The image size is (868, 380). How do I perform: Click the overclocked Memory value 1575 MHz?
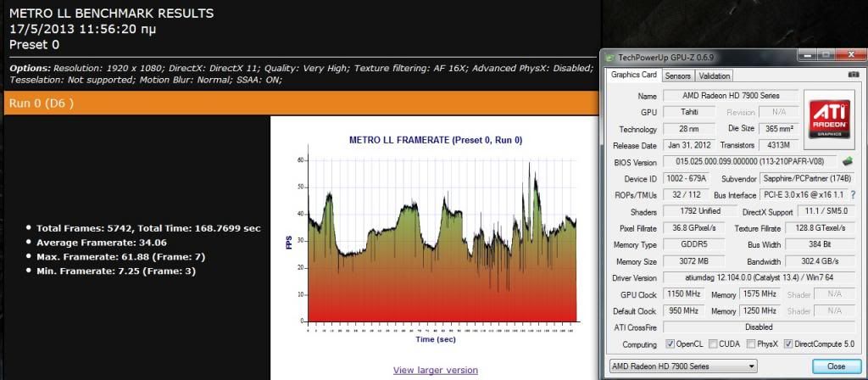759,294
